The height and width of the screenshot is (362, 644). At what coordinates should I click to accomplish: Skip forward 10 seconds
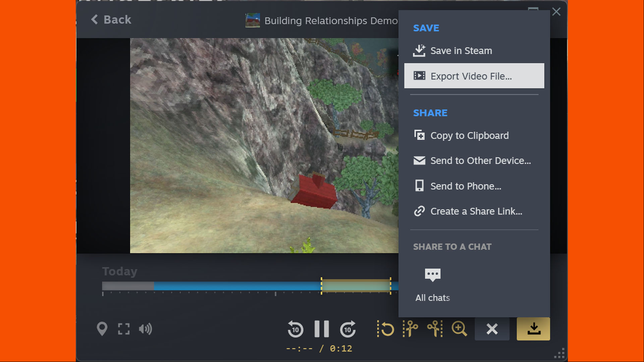click(348, 329)
